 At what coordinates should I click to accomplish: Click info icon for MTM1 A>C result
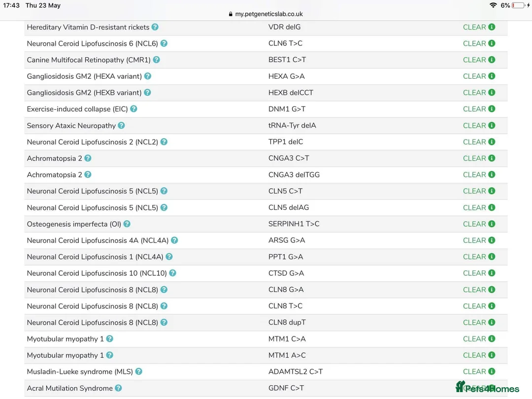pos(492,355)
